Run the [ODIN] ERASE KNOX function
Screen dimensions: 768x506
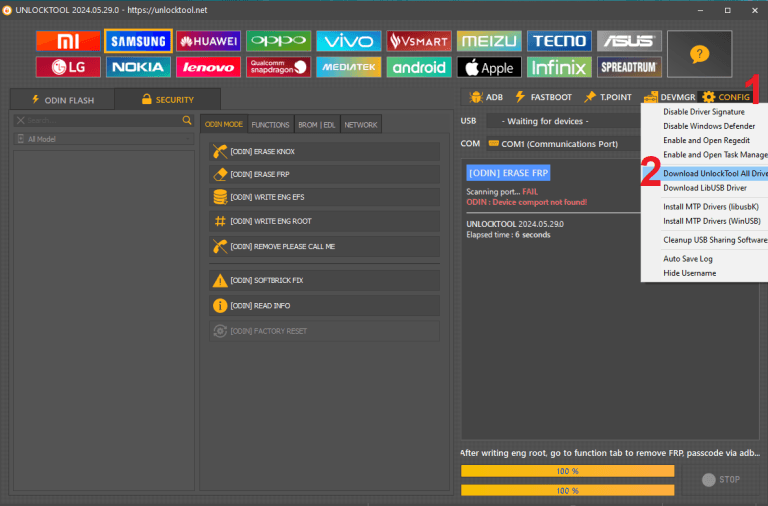324,151
